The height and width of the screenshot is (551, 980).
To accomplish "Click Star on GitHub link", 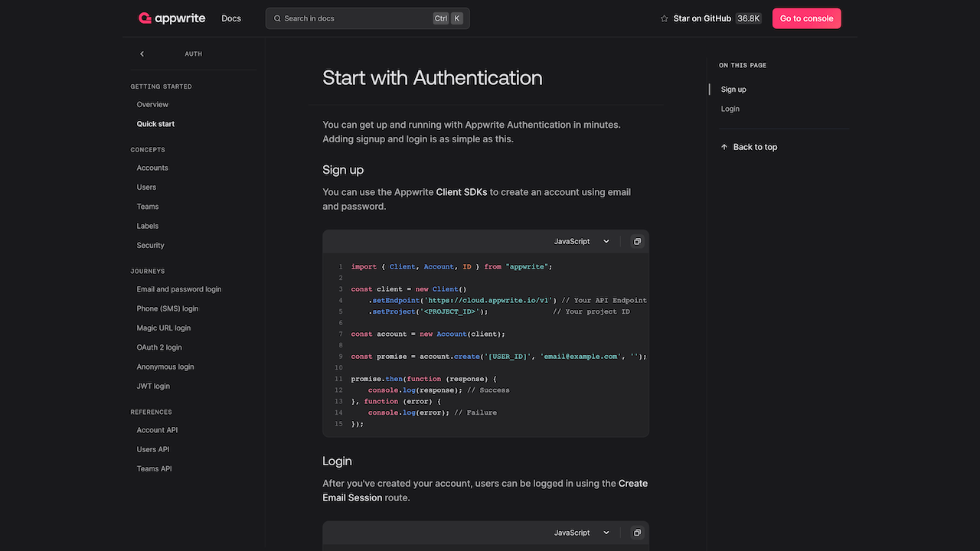I will [x=702, y=18].
